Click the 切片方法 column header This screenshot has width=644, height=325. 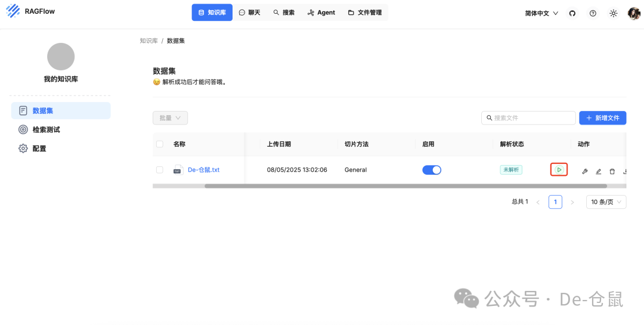click(357, 144)
